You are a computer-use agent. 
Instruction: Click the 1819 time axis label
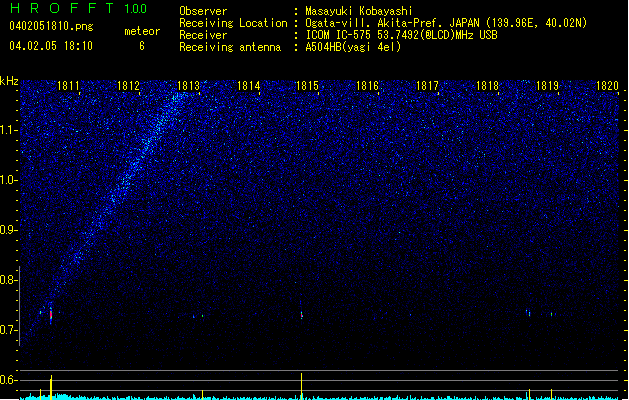[547, 86]
